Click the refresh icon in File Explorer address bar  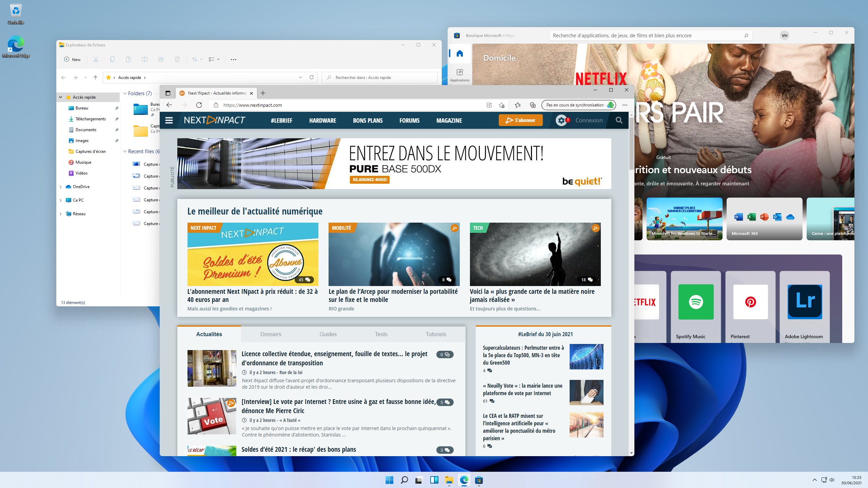pyautogui.click(x=312, y=77)
